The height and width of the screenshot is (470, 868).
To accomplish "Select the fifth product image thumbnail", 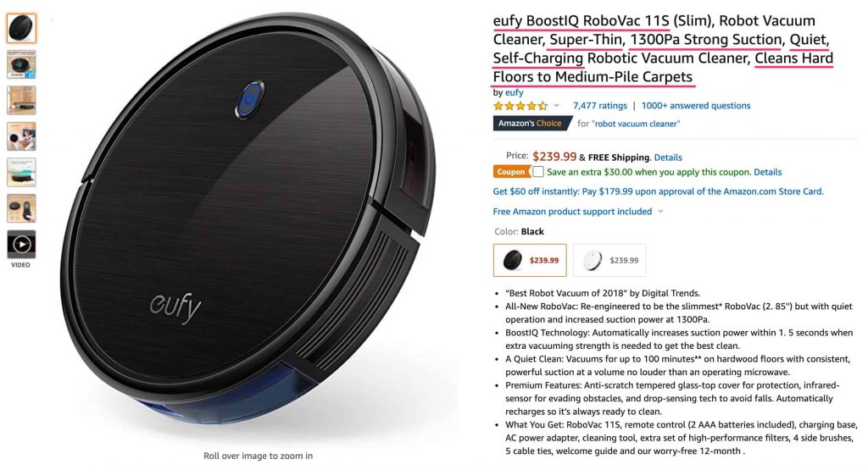I will click(21, 172).
